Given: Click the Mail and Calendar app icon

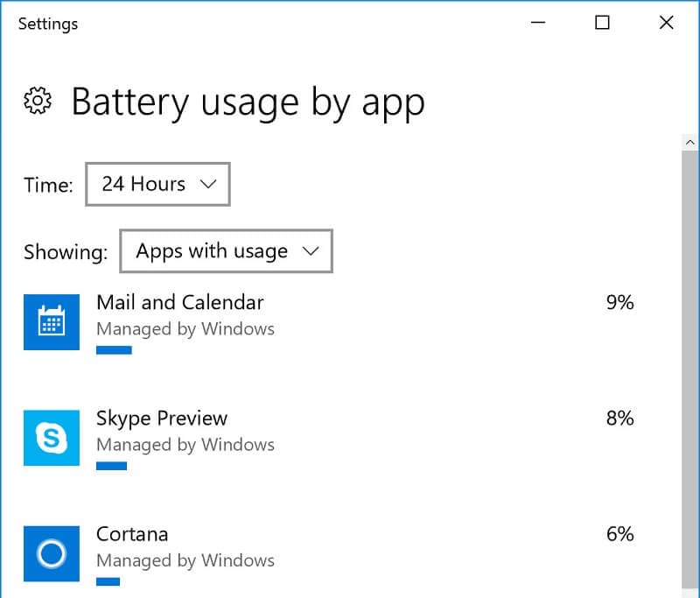Looking at the screenshot, I should [52, 322].
